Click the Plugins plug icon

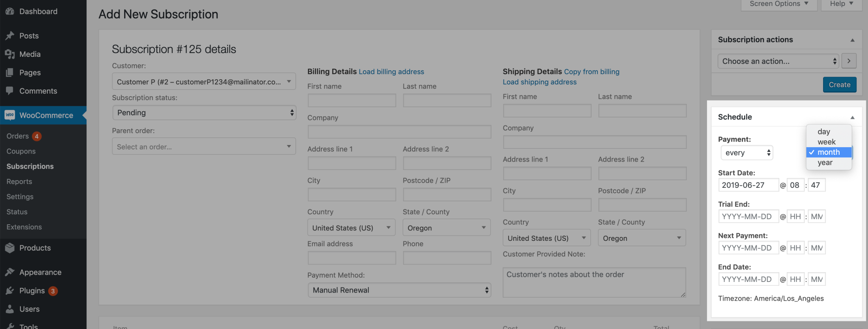[x=10, y=291]
